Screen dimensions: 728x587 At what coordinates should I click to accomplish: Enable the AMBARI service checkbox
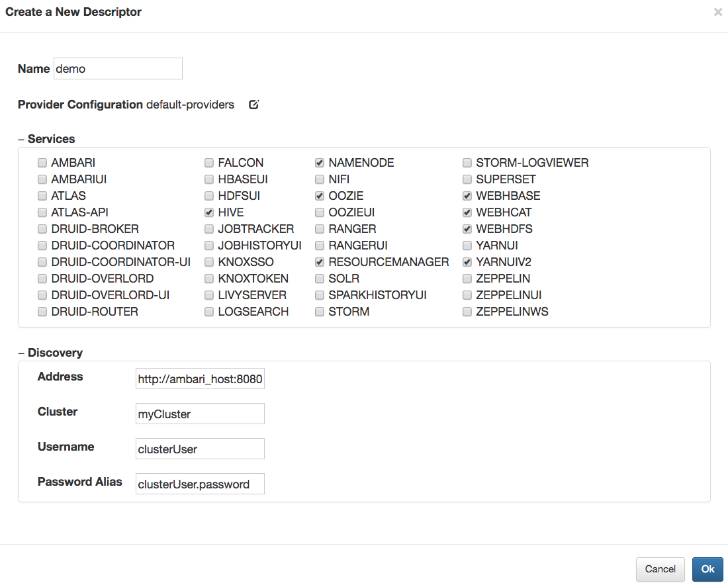(x=42, y=163)
